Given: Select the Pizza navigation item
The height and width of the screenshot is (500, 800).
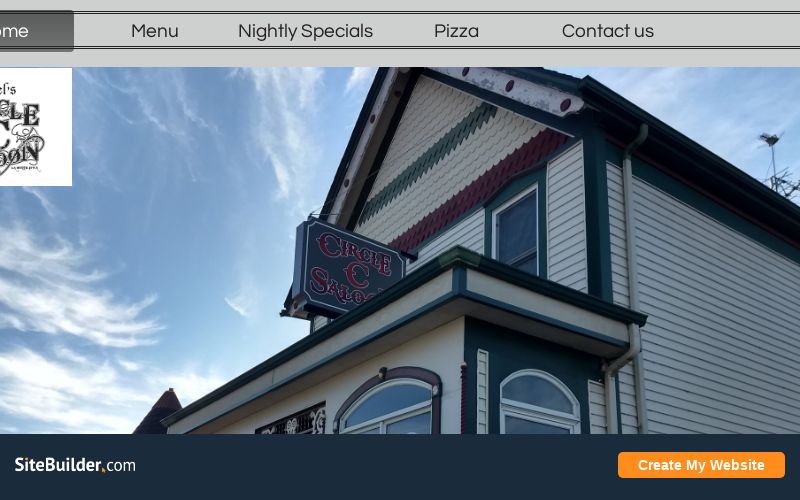Looking at the screenshot, I should click(x=456, y=31).
